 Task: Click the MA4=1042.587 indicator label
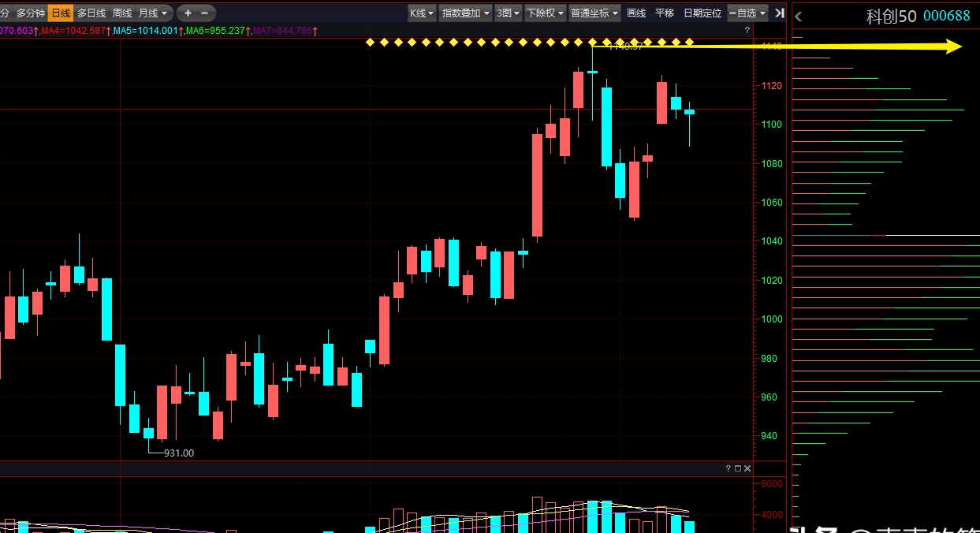[x=73, y=30]
